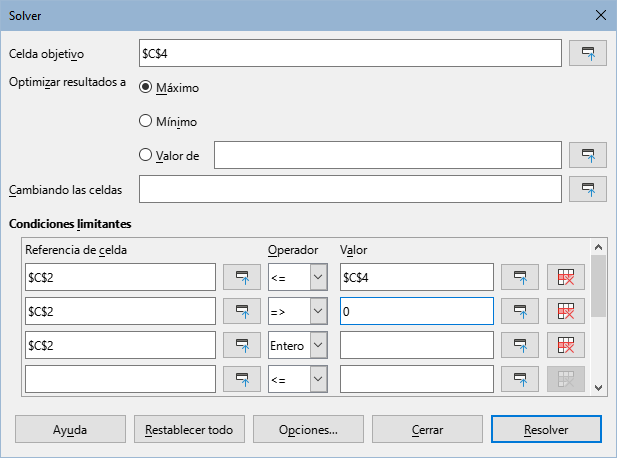Click constraints scrollbar up arrow
This screenshot has height=458, width=617.
(x=599, y=247)
